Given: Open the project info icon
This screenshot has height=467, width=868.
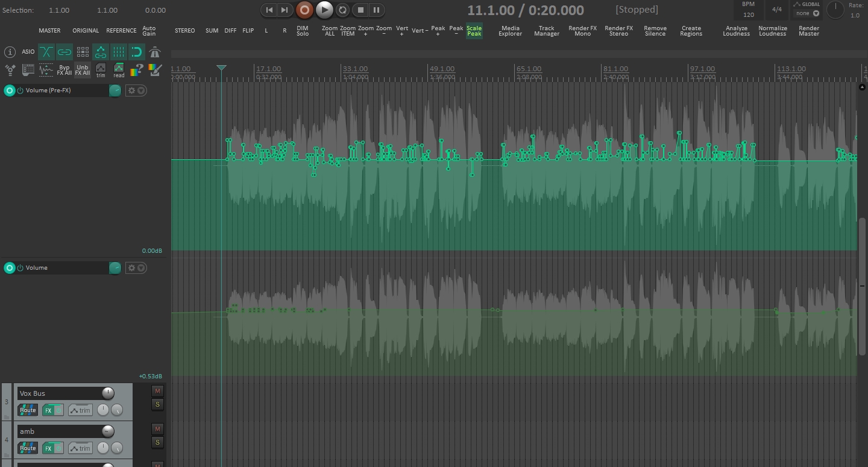Looking at the screenshot, I should tap(10, 52).
